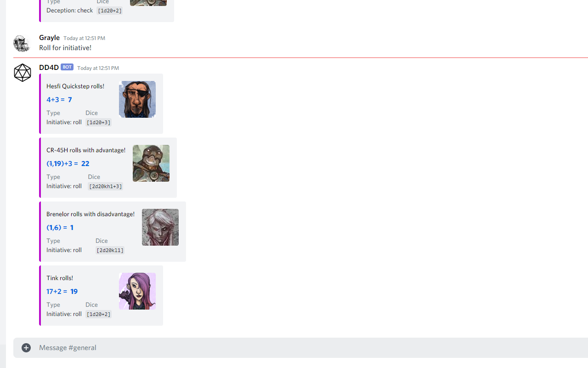The height and width of the screenshot is (368, 588).
Task: View CR-45H's character portrait thumbnail
Action: [151, 163]
